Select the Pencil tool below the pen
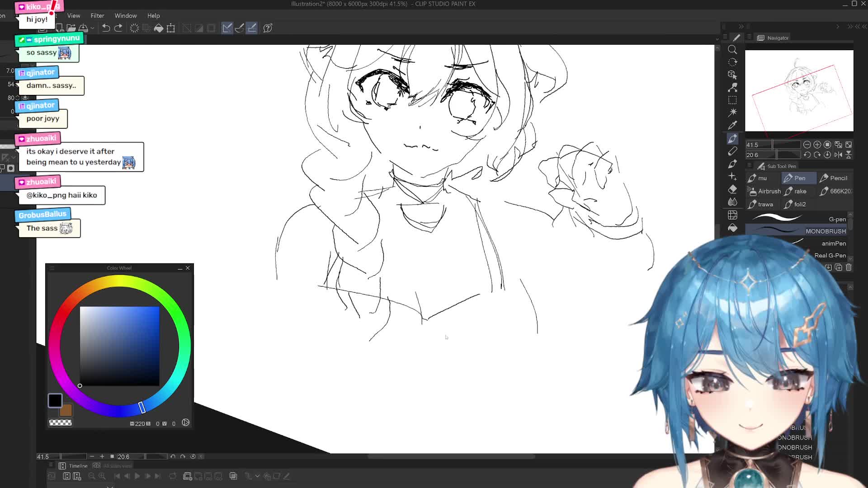This screenshot has height=488, width=868. (732, 151)
